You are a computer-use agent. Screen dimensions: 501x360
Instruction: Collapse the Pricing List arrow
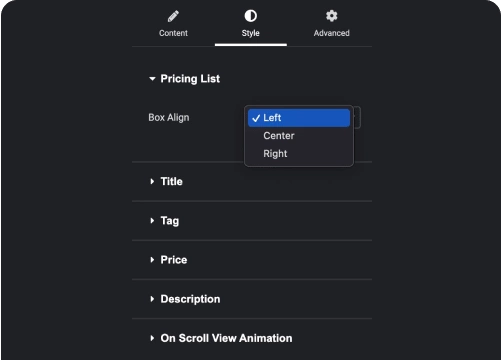pos(152,79)
